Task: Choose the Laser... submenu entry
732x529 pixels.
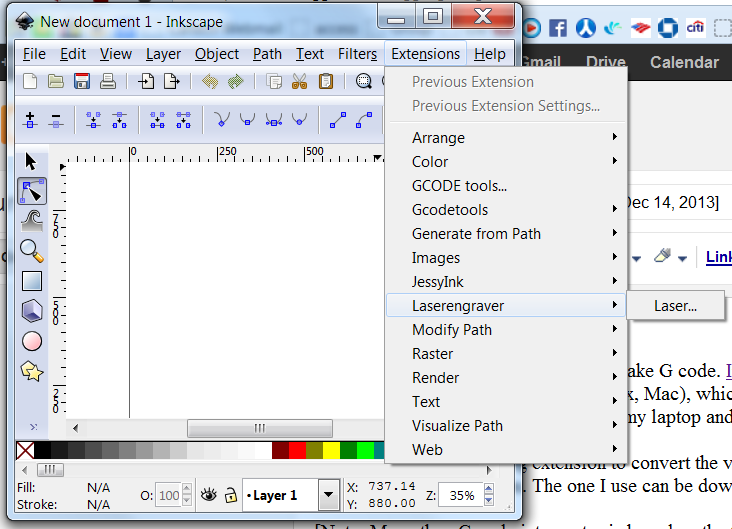Action: point(675,306)
